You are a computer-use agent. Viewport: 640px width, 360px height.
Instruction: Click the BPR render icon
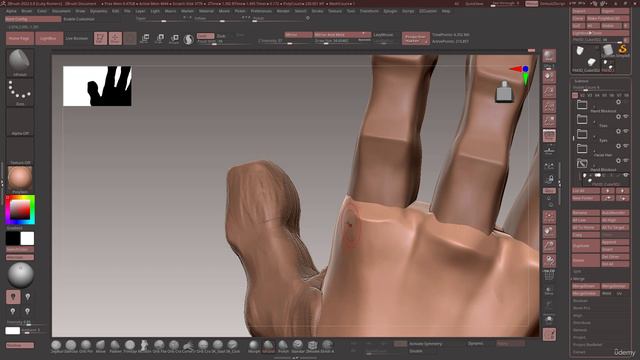pos(549,56)
